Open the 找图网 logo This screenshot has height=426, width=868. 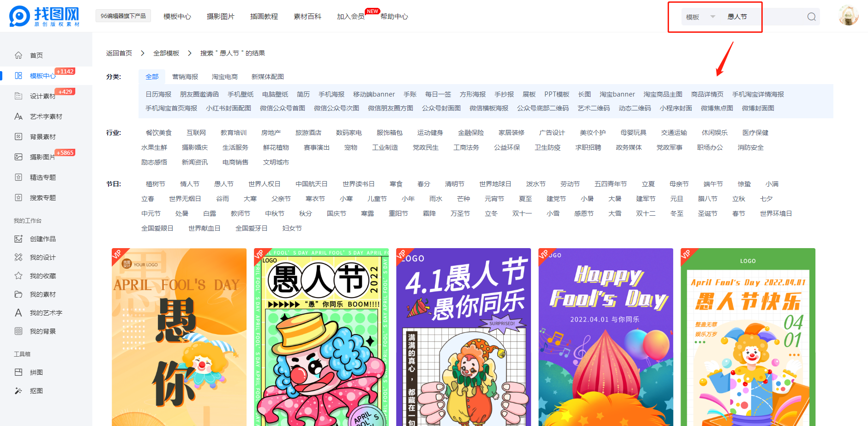tap(44, 17)
